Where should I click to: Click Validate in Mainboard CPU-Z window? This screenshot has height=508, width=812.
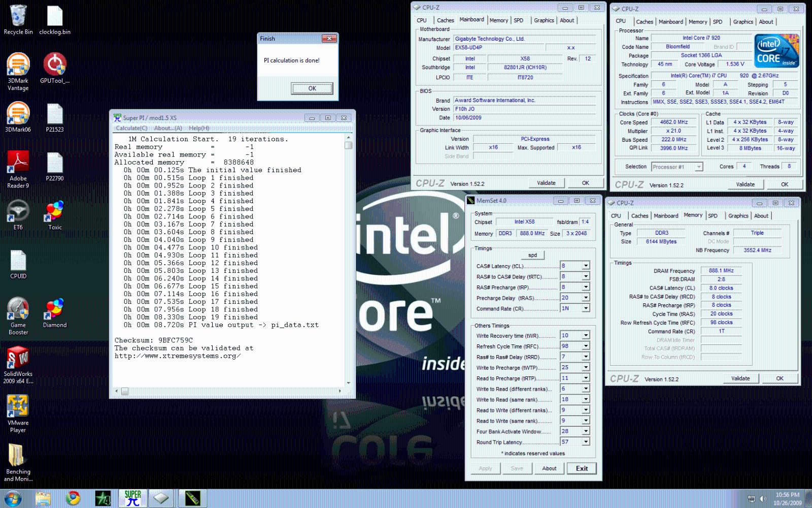coord(546,183)
